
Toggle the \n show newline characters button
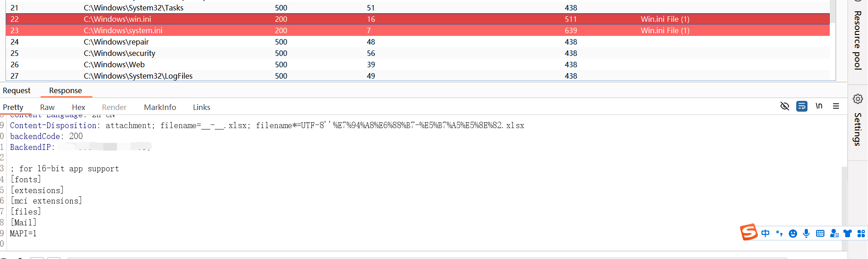(x=819, y=106)
